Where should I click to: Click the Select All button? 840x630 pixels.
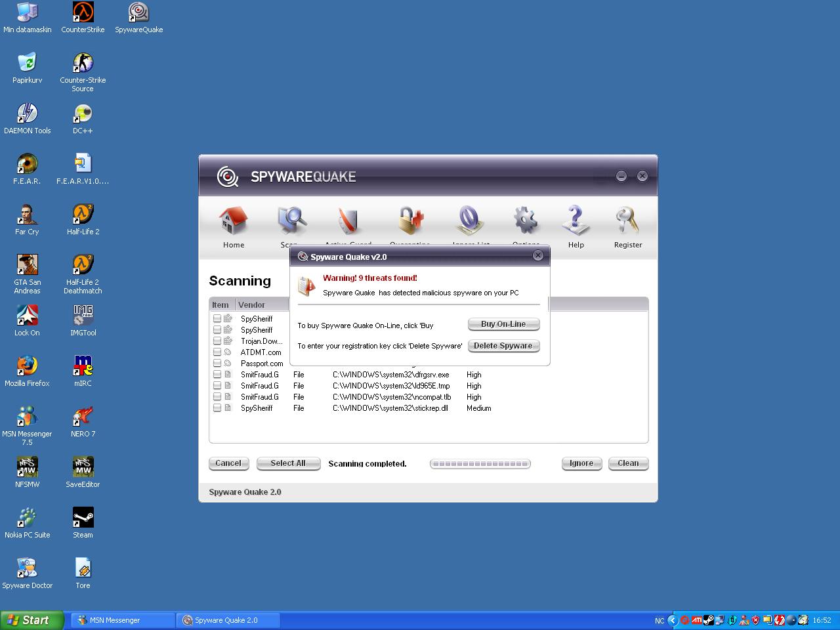(x=288, y=463)
